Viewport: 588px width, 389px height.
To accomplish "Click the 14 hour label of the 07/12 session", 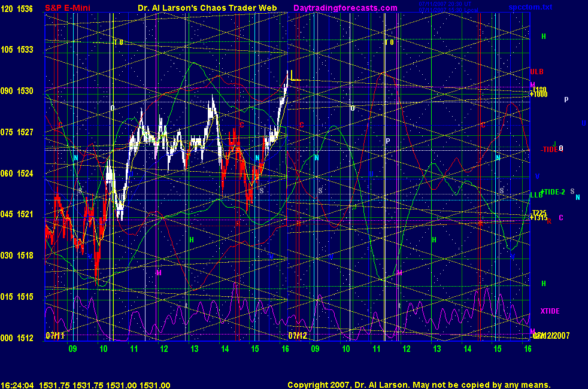I will (x=467, y=349).
